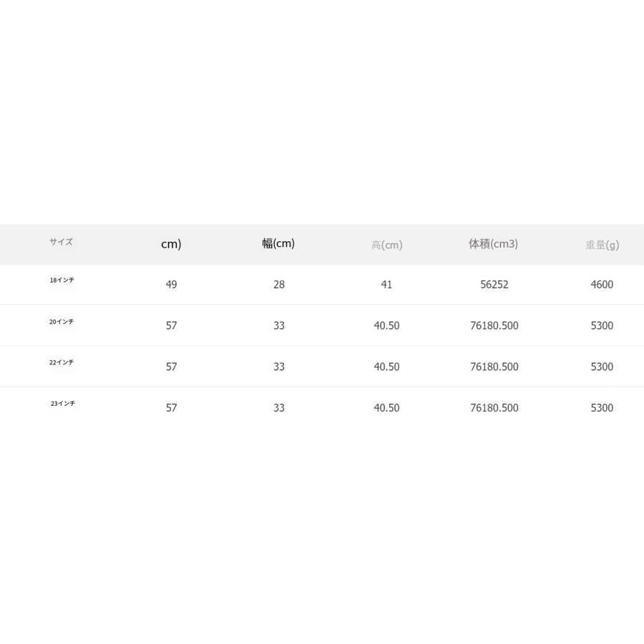644x644 pixels.
Task: Click the height value 41
Action: [386, 285]
